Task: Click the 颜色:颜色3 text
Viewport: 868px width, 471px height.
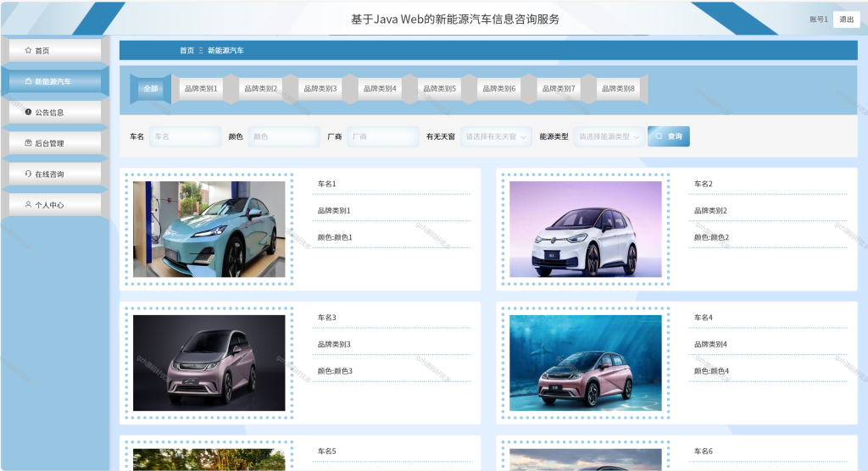Action: 335,371
